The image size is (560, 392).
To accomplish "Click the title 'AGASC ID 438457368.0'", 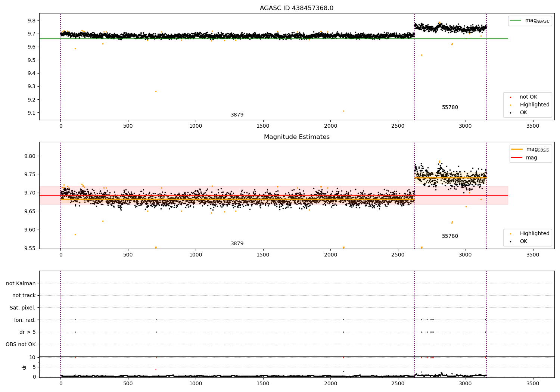I will coord(296,8).
